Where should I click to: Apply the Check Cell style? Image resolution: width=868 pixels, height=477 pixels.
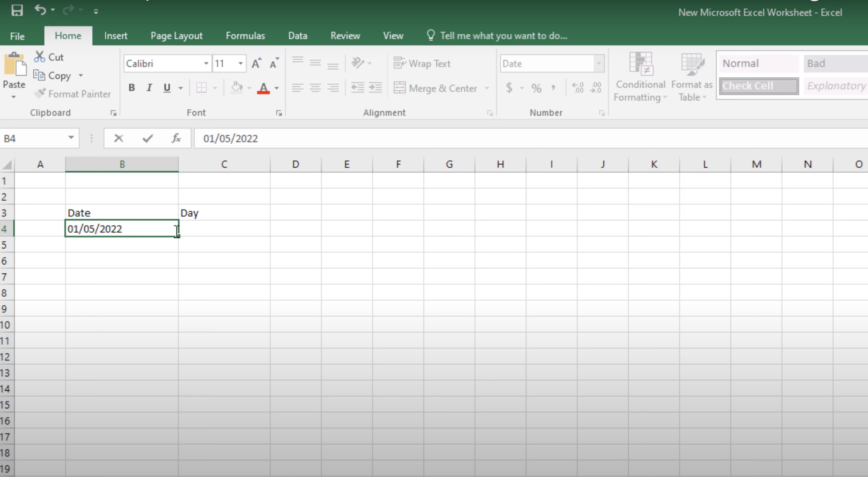(758, 86)
